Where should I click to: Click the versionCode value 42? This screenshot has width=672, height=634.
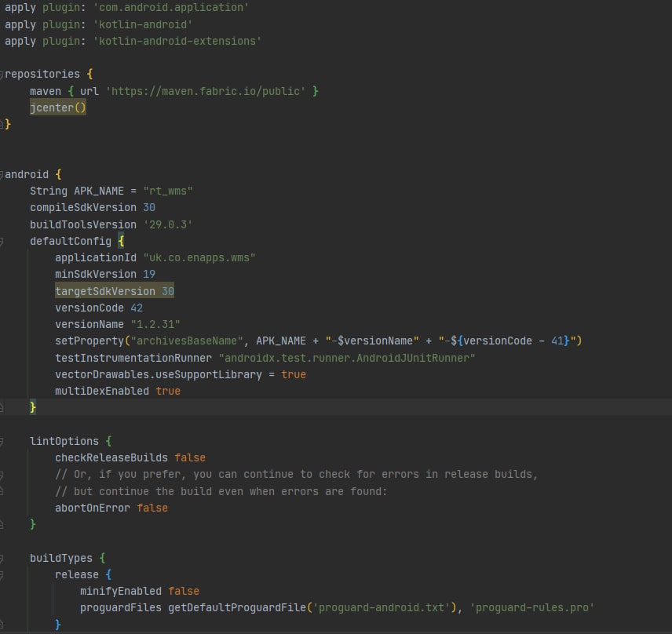coord(137,308)
